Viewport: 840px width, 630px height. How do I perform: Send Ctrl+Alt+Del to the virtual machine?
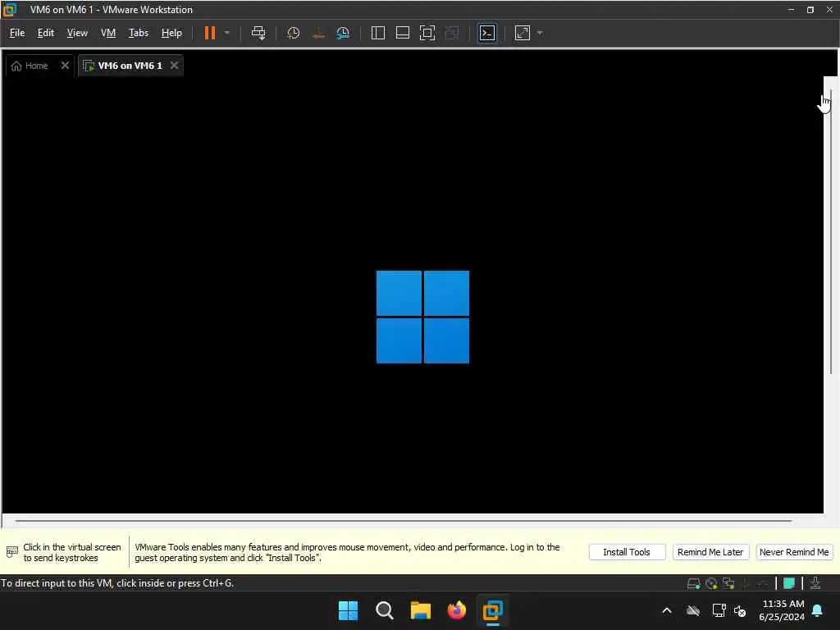(x=258, y=33)
